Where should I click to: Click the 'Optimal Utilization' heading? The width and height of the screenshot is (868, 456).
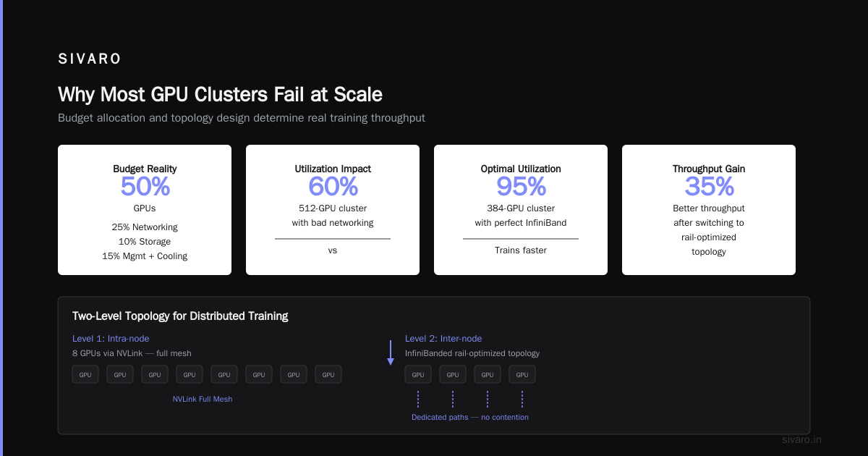[x=521, y=169]
